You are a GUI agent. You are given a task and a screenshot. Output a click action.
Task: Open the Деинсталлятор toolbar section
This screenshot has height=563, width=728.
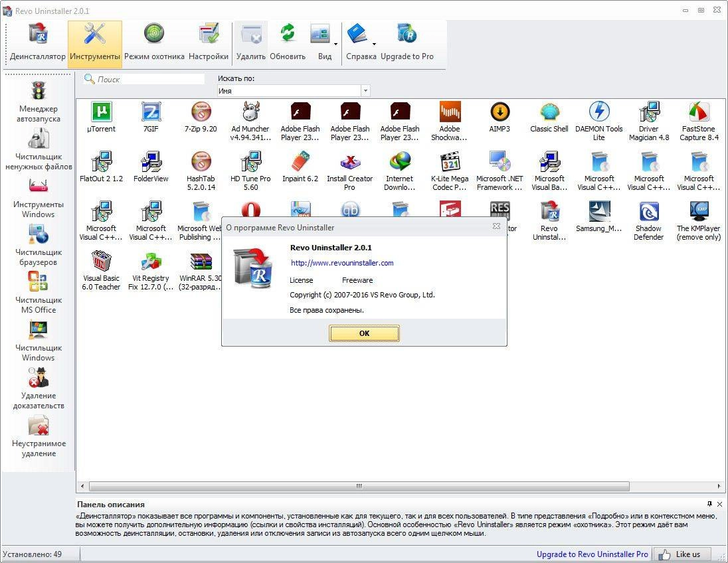pos(38,44)
